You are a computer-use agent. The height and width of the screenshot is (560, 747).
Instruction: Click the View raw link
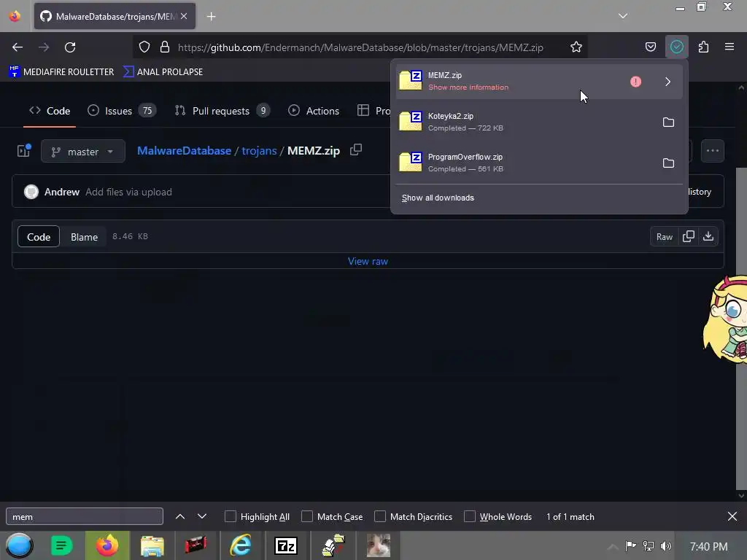tap(368, 261)
